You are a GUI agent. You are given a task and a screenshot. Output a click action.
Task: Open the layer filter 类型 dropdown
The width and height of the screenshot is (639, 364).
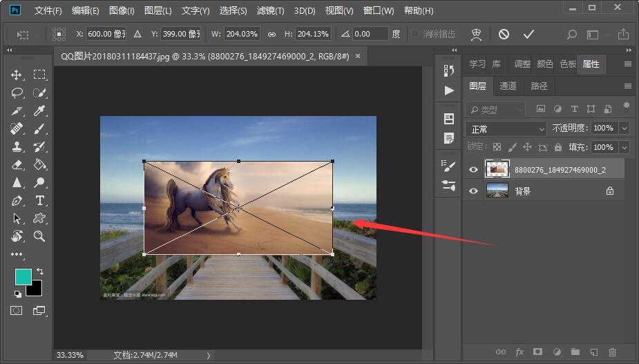495,109
